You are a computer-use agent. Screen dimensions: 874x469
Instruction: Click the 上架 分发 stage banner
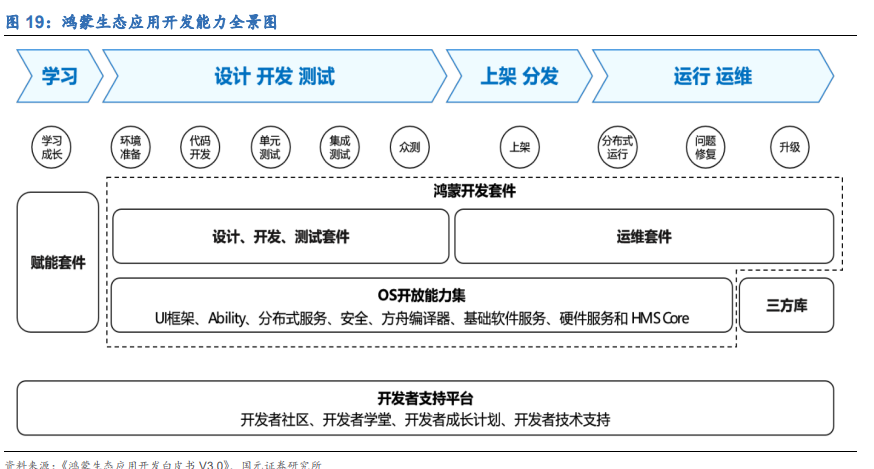[x=519, y=76]
